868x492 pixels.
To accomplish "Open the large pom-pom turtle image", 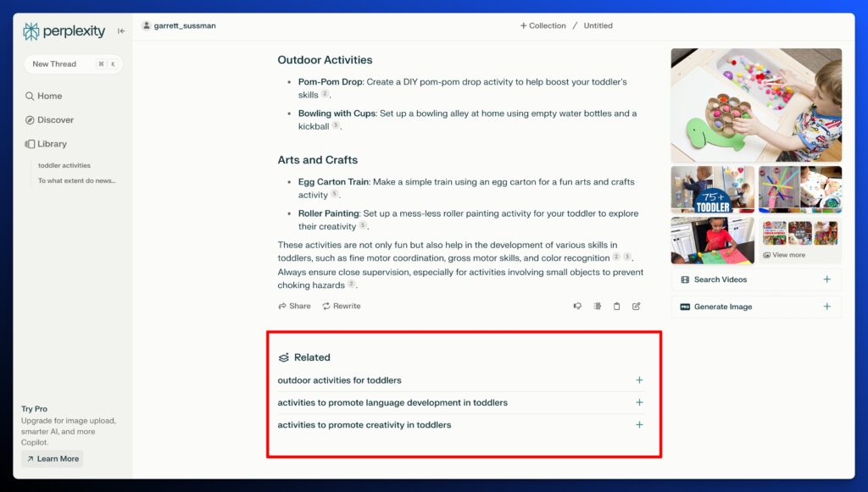I will pos(756,105).
